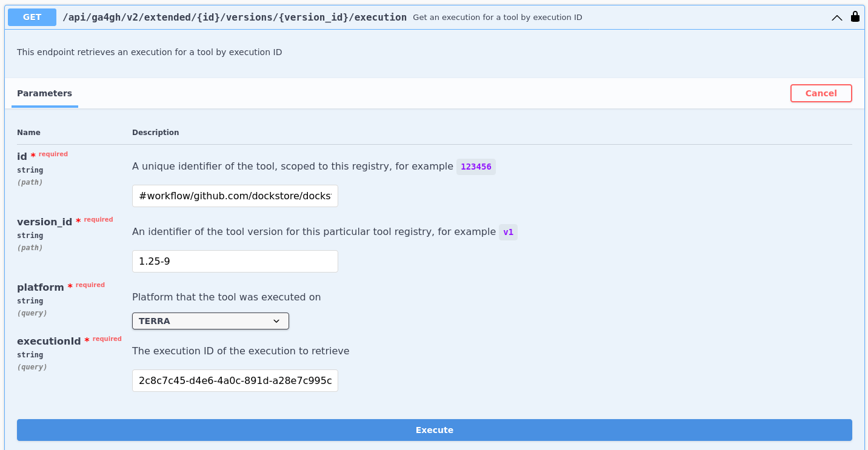Click the v1 example value badge
The width and height of the screenshot is (868, 450).
click(x=508, y=232)
